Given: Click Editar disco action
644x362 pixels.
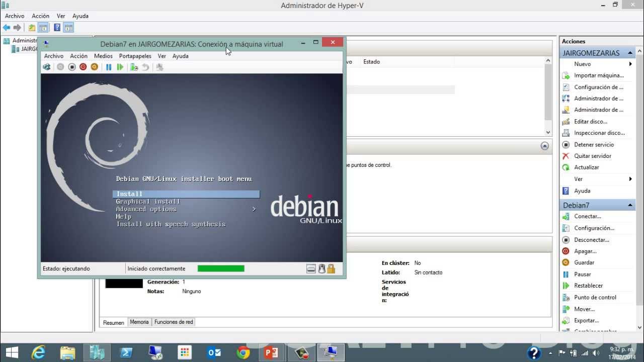Looking at the screenshot, I should point(591,122).
